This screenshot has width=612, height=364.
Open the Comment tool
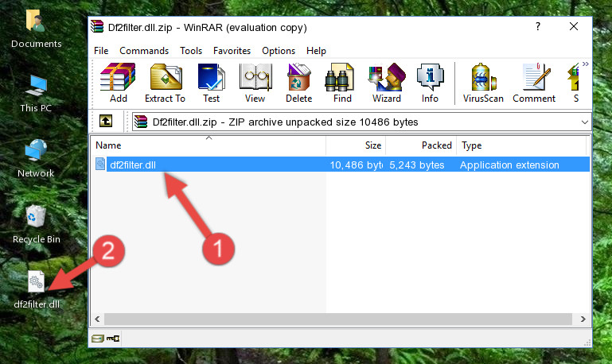pos(534,83)
